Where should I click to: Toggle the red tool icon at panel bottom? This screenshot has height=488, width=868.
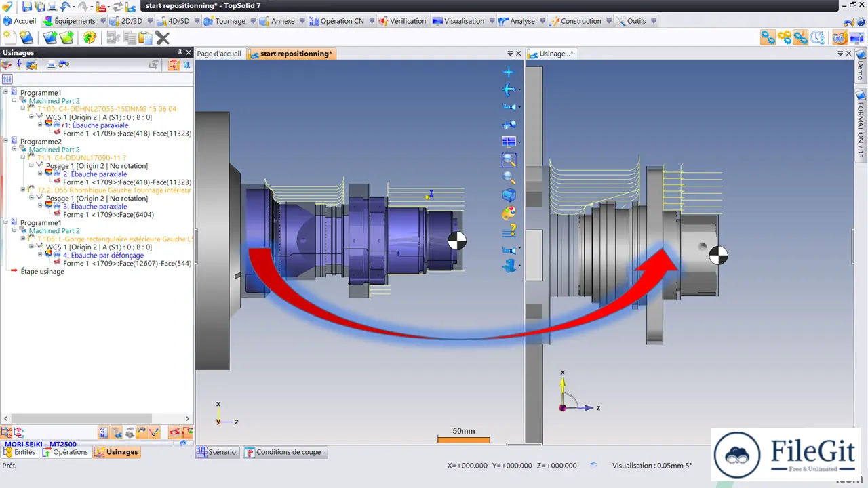[x=175, y=432]
